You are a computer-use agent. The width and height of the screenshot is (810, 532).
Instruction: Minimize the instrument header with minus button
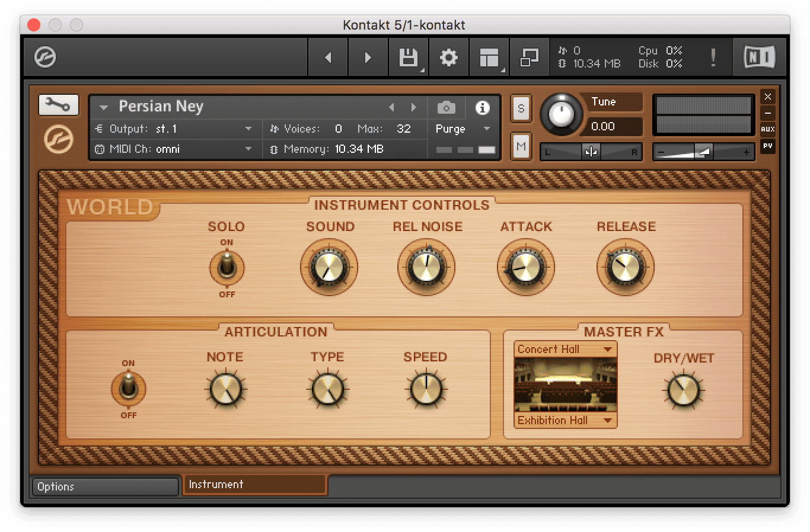[x=768, y=113]
